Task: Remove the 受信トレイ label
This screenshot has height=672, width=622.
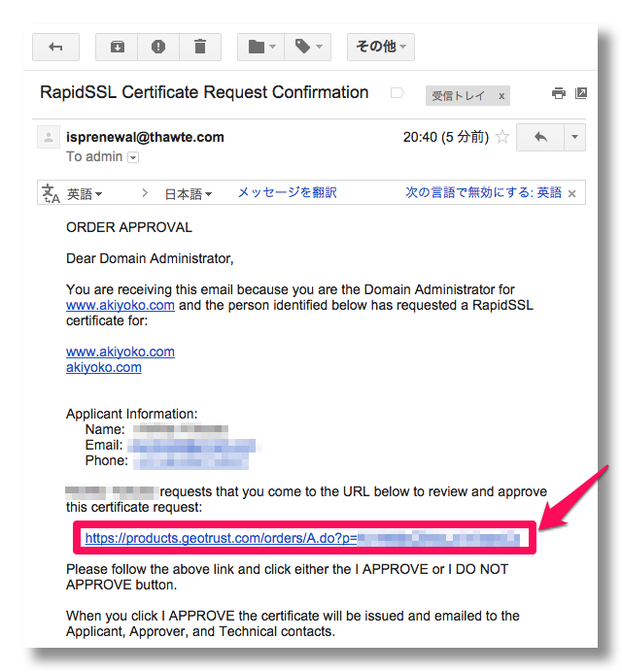Action: pos(501,96)
